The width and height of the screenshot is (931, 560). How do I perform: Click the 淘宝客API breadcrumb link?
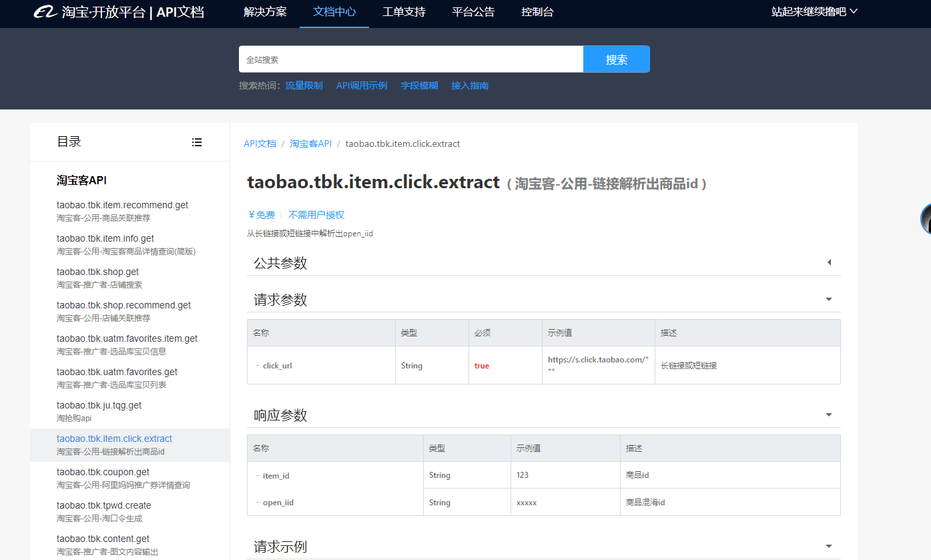tap(310, 144)
